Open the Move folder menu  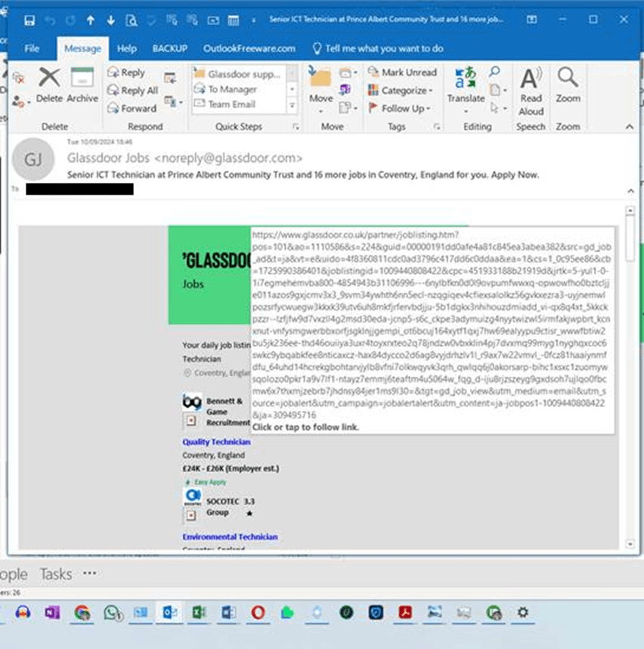click(321, 90)
